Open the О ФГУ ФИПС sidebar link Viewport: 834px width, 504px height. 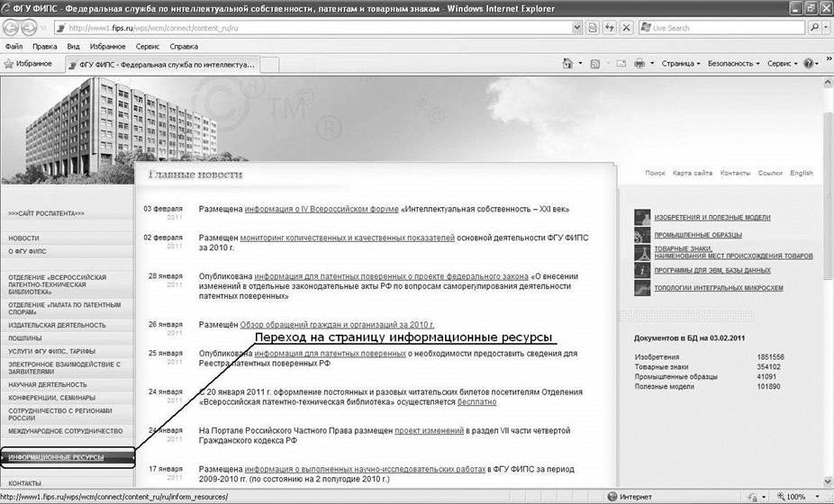tap(27, 251)
